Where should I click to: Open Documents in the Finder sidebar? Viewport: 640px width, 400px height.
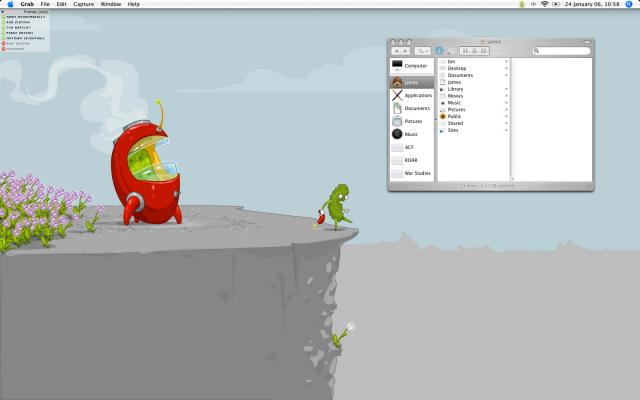pos(411,109)
